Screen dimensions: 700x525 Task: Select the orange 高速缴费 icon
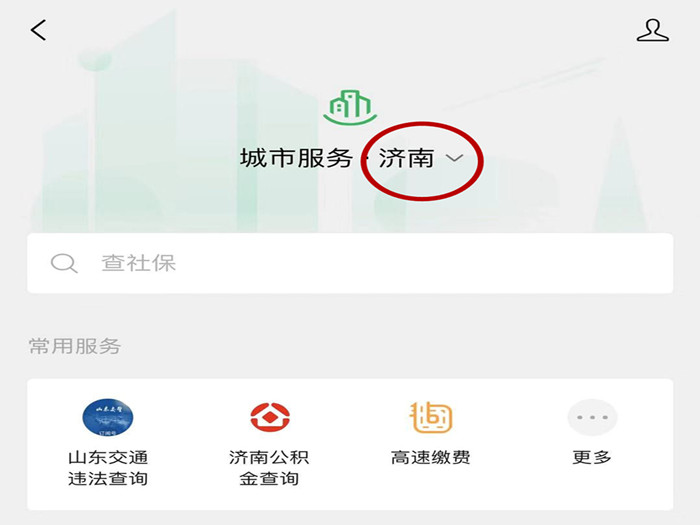[x=431, y=417]
